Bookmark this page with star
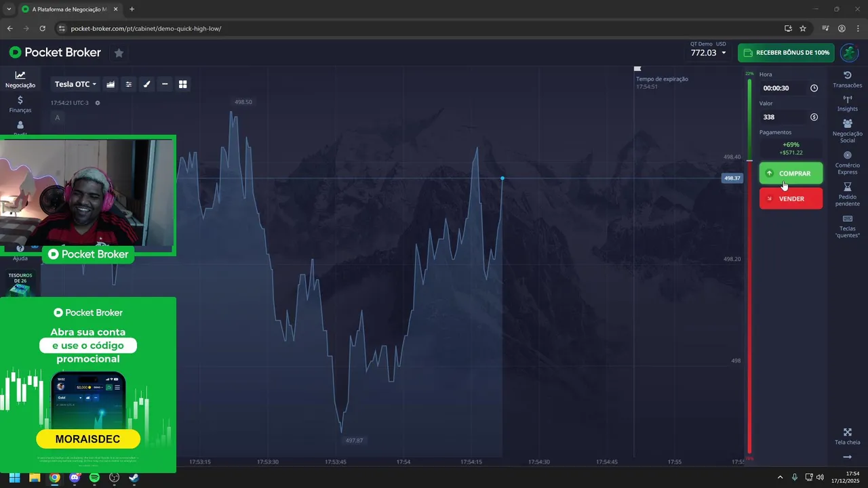Viewport: 868px width, 488px height. coord(803,28)
